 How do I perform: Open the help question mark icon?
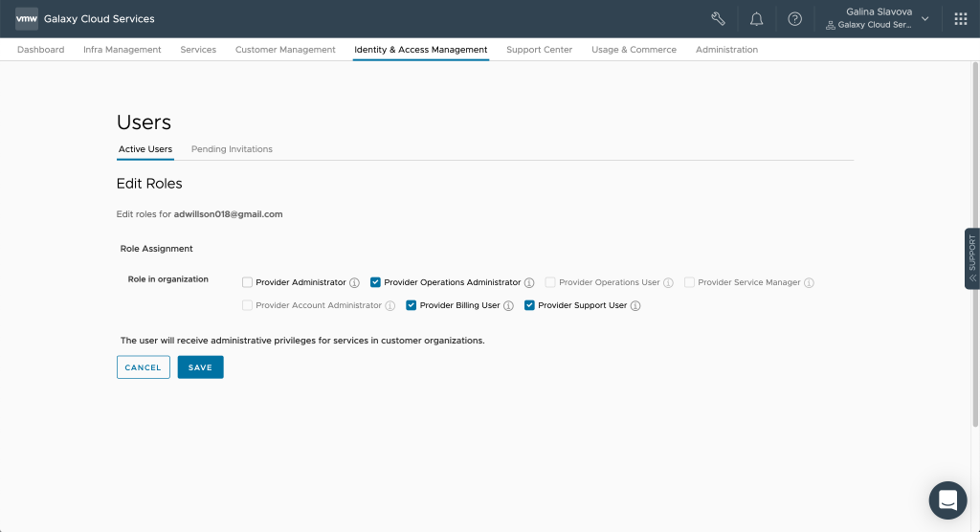794,18
